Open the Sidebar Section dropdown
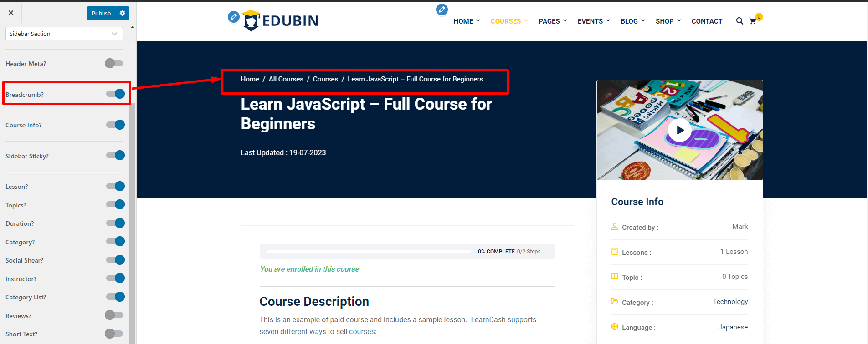This screenshot has height=344, width=868. point(64,34)
